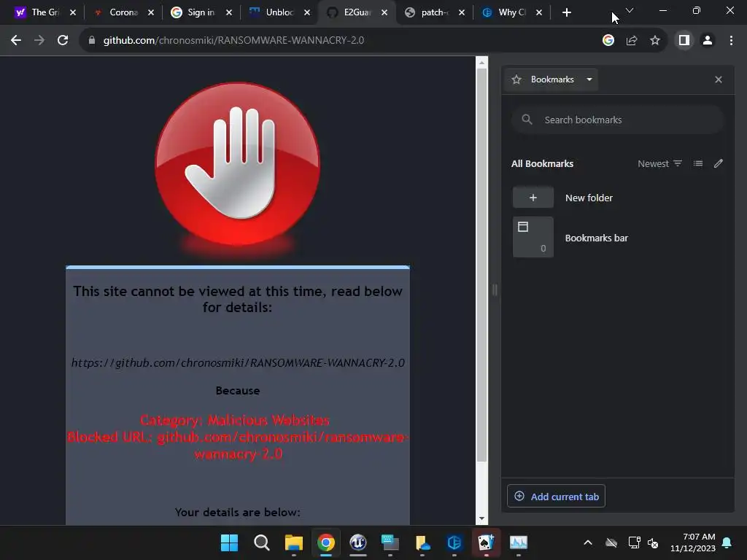
Task: Close the Bookmarks side panel
Action: pyautogui.click(x=719, y=79)
